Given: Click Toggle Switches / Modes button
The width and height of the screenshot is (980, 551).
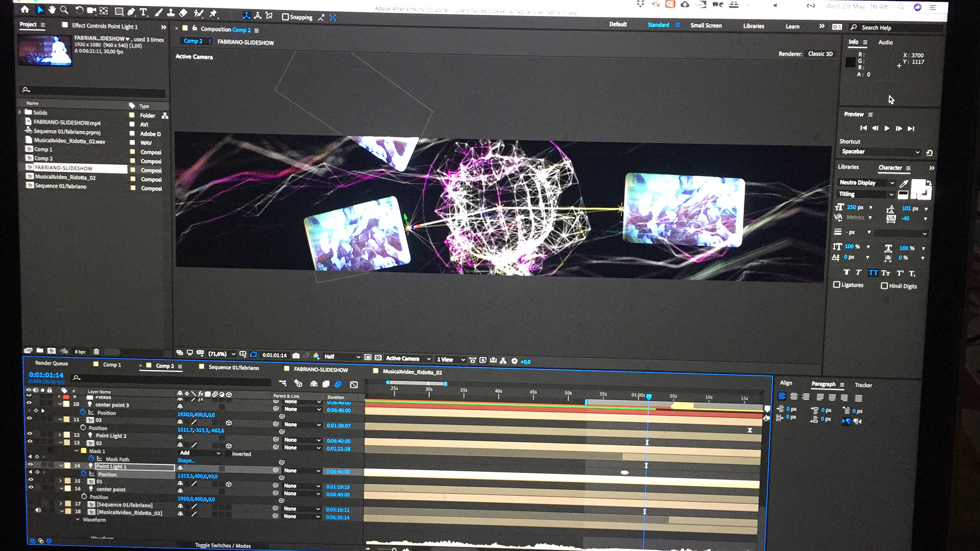Looking at the screenshot, I should click(223, 545).
